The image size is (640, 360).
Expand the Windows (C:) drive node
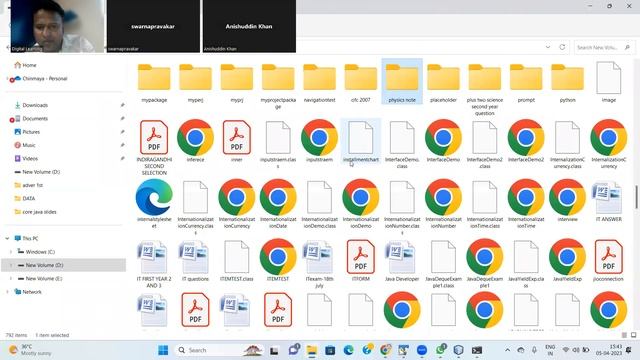point(11,252)
